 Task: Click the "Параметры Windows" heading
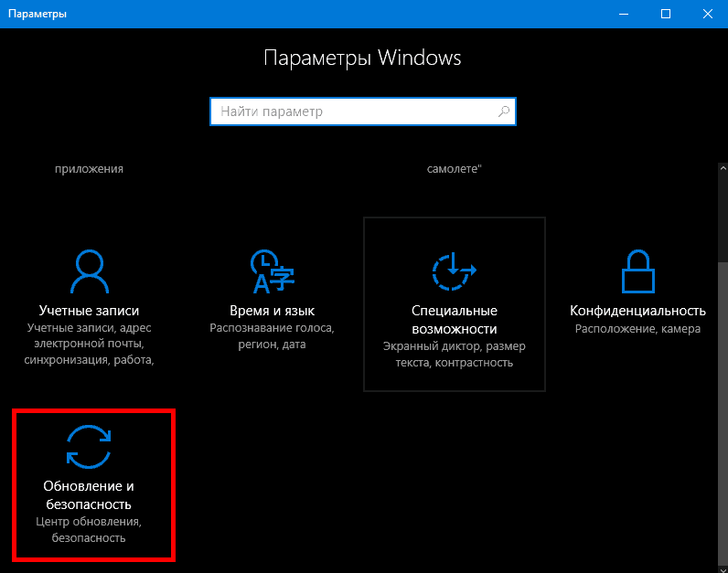point(362,58)
